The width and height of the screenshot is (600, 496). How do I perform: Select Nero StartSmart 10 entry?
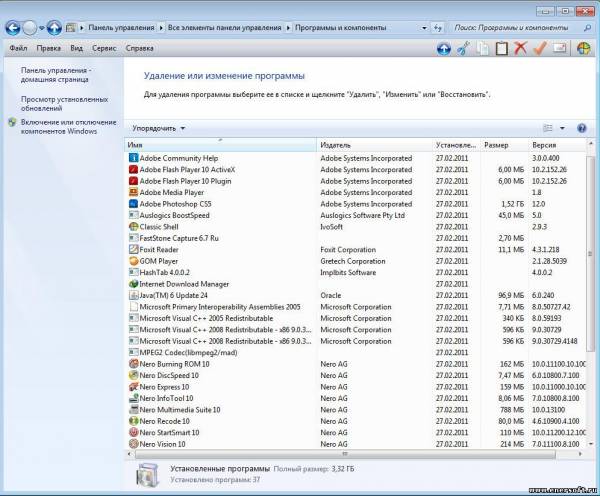pos(356,432)
